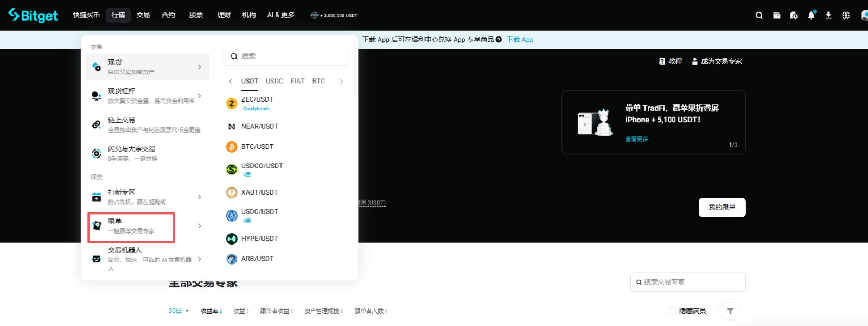Screen dimensions: 868x326
Task: Click the 我的跟单 button
Action: 722,208
